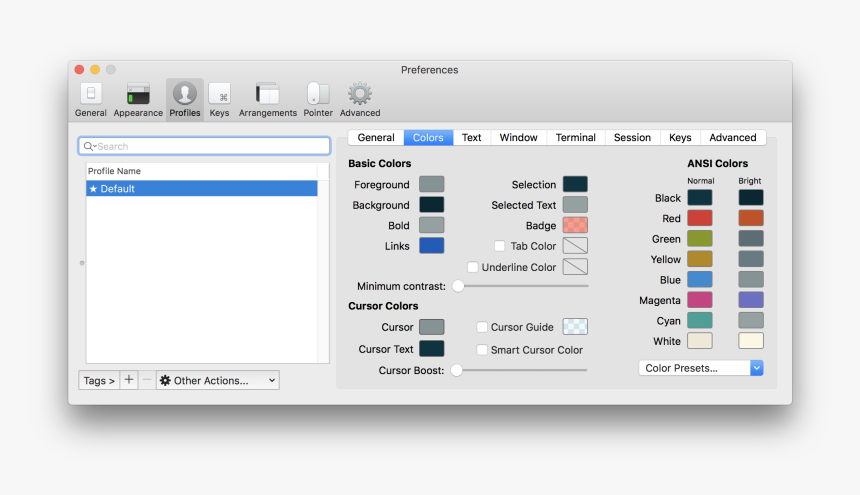
Task: Open the Arrangements toolbar icon
Action: tap(268, 100)
